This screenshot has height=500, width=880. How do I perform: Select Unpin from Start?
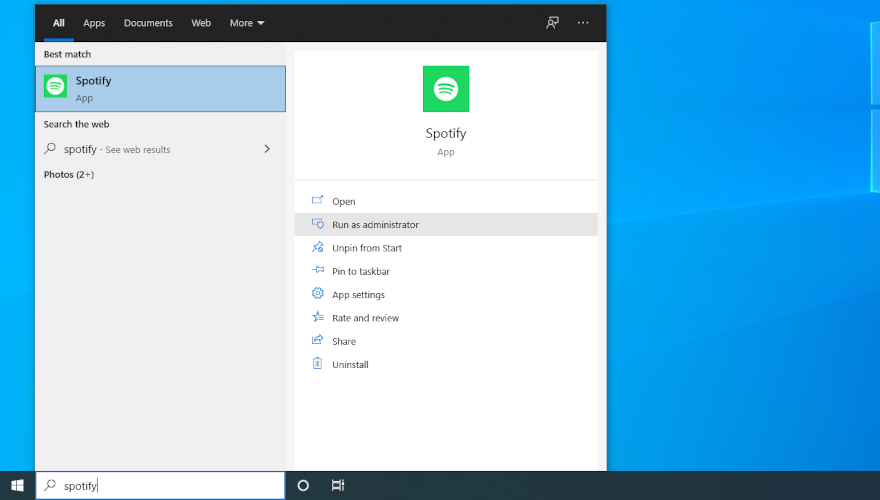point(446,247)
